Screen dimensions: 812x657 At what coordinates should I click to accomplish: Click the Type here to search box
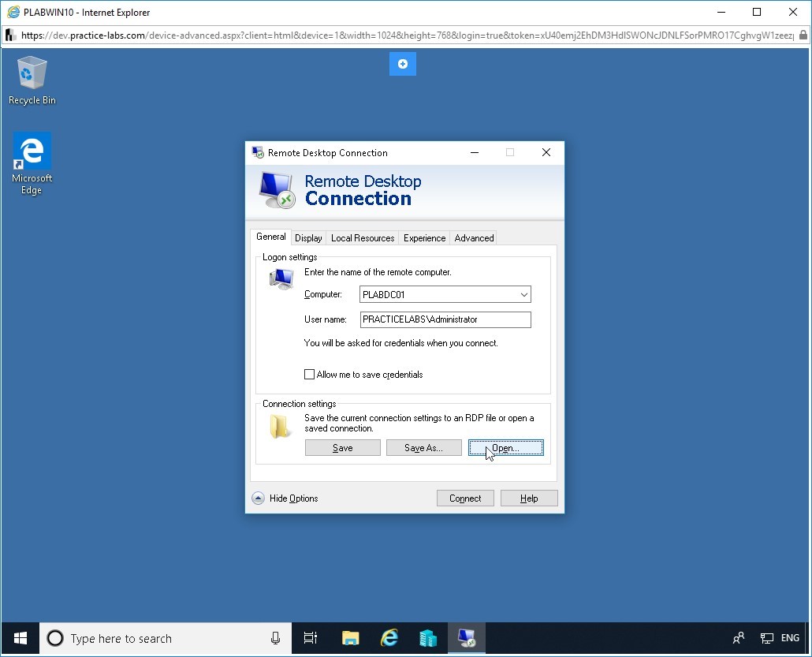click(x=166, y=638)
